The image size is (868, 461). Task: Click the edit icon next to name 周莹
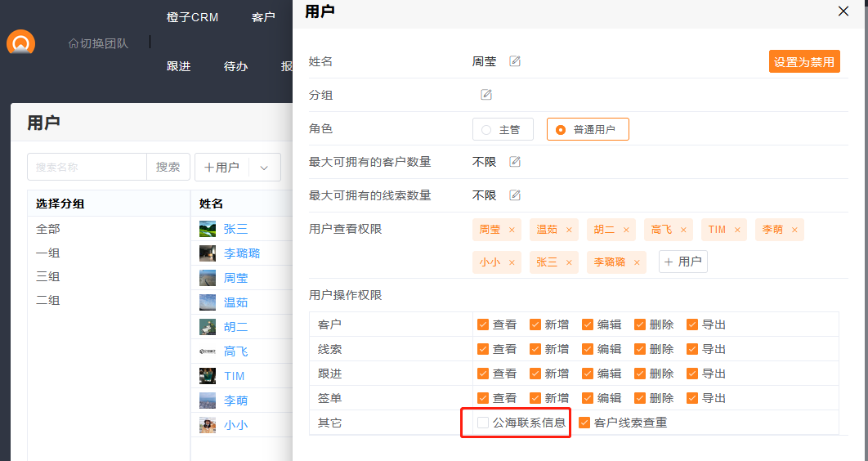(x=515, y=61)
